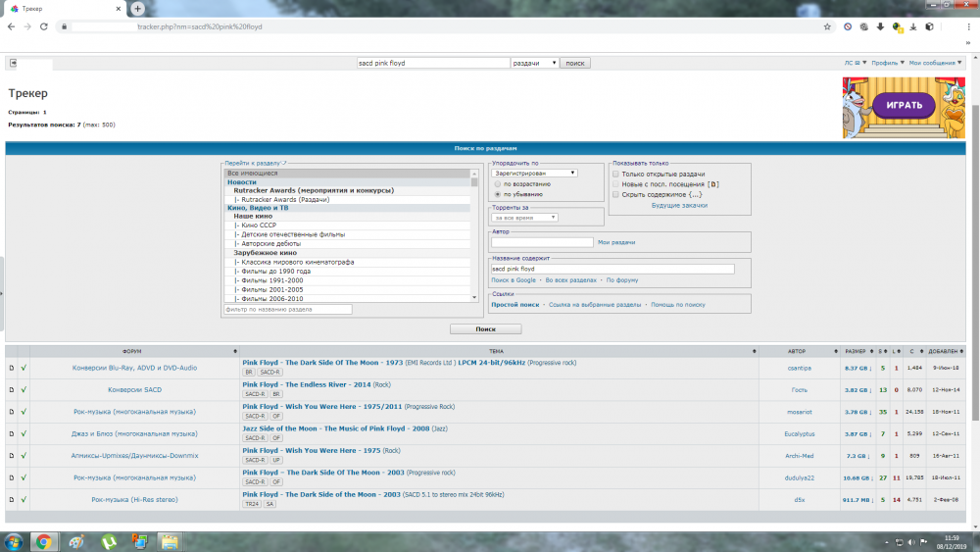Screen dimensions: 980x552
Task: Open the 'раздачи' search scope dropdown
Action: (x=534, y=63)
